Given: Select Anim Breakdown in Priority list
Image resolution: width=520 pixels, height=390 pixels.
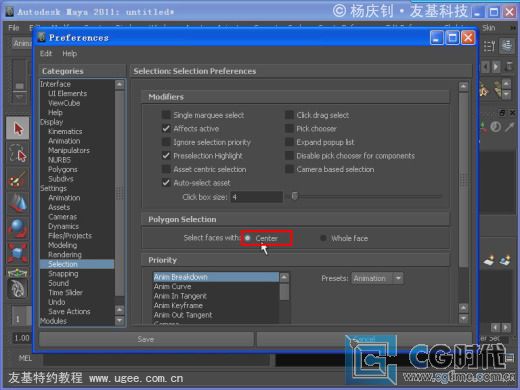Looking at the screenshot, I should click(x=216, y=277).
